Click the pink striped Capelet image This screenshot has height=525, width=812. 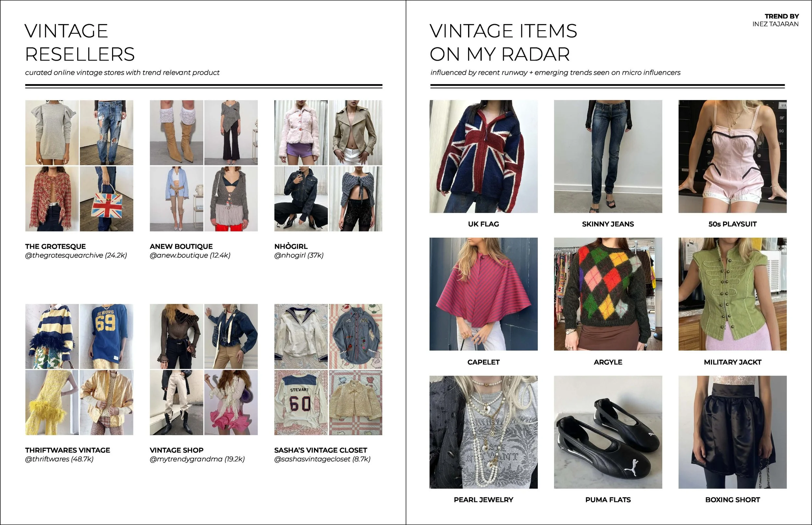pos(483,294)
